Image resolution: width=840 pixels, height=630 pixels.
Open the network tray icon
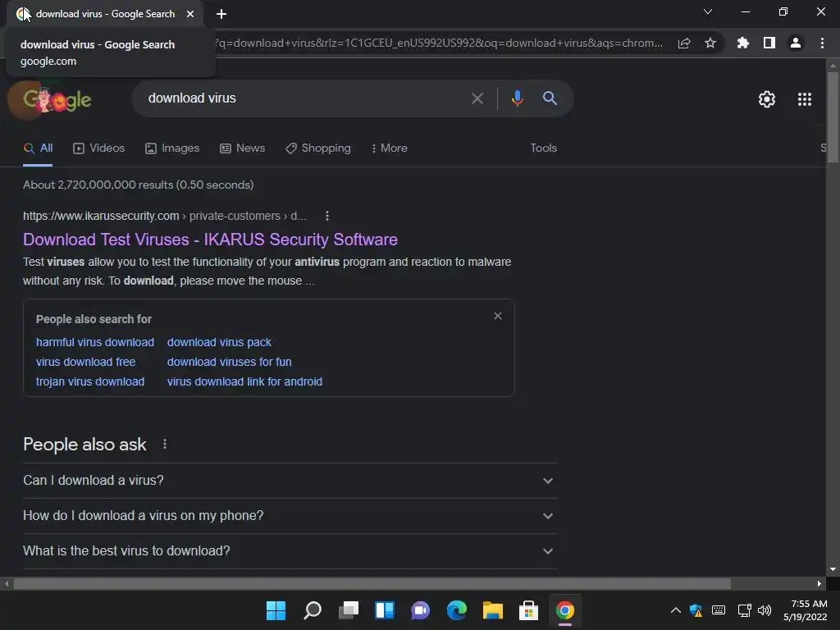(x=744, y=610)
